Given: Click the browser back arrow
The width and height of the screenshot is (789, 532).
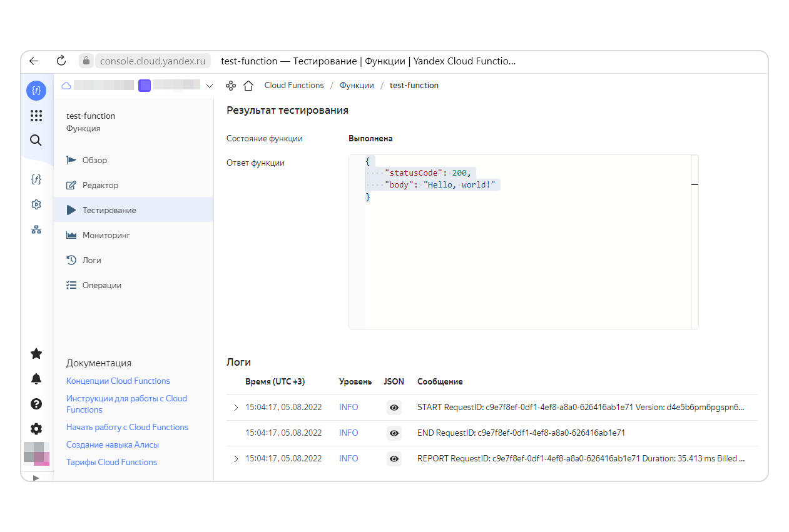Looking at the screenshot, I should tap(34, 61).
